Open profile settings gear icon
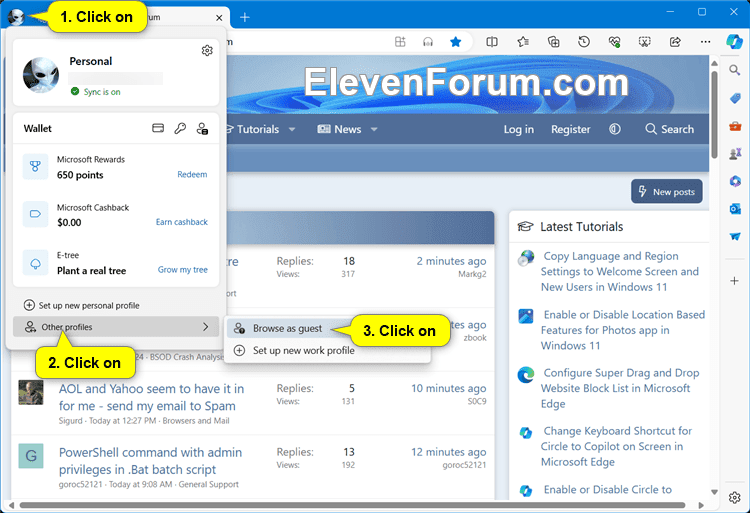Viewport: 750px width, 513px height. [207, 50]
